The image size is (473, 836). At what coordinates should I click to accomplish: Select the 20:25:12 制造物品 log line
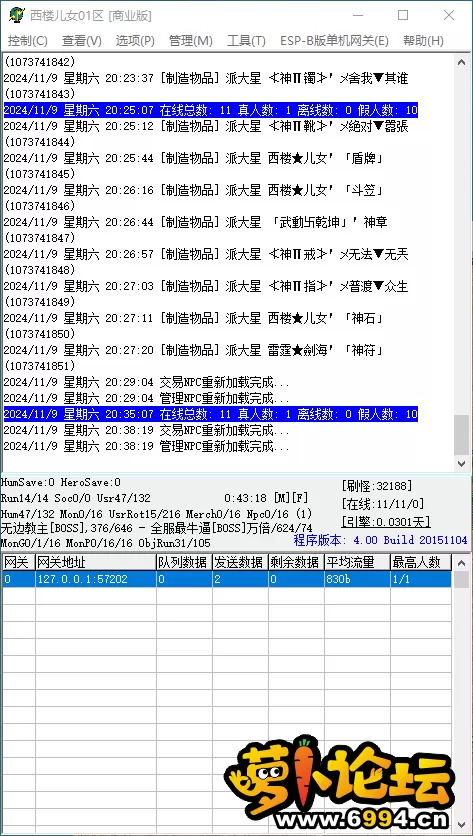[206, 126]
